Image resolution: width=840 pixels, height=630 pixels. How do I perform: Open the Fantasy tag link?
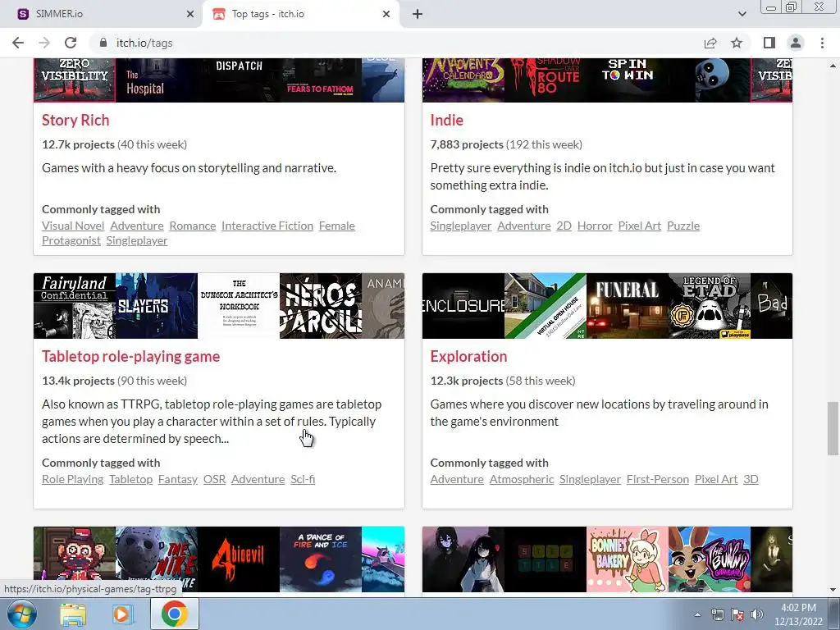pyautogui.click(x=178, y=479)
